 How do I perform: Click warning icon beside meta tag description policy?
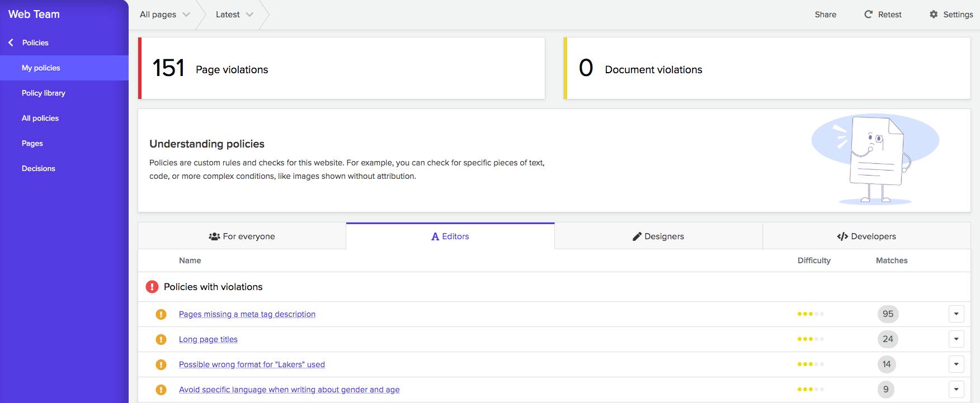tap(161, 314)
